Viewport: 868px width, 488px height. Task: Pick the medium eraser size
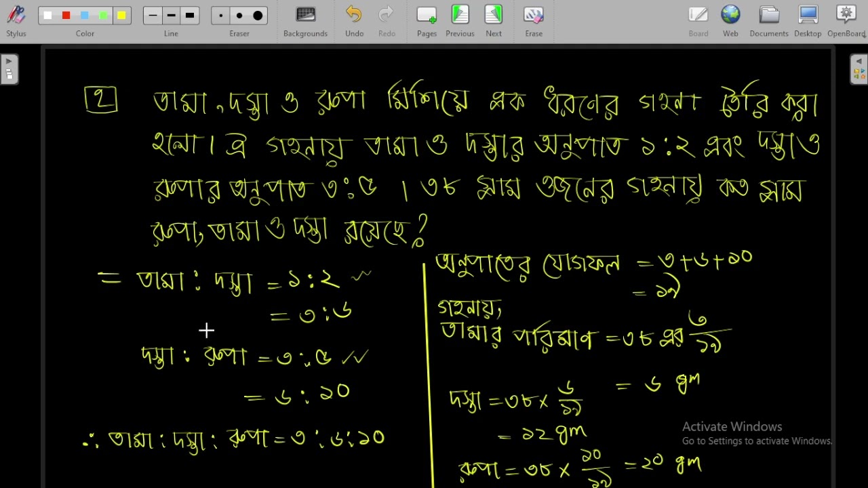(239, 16)
